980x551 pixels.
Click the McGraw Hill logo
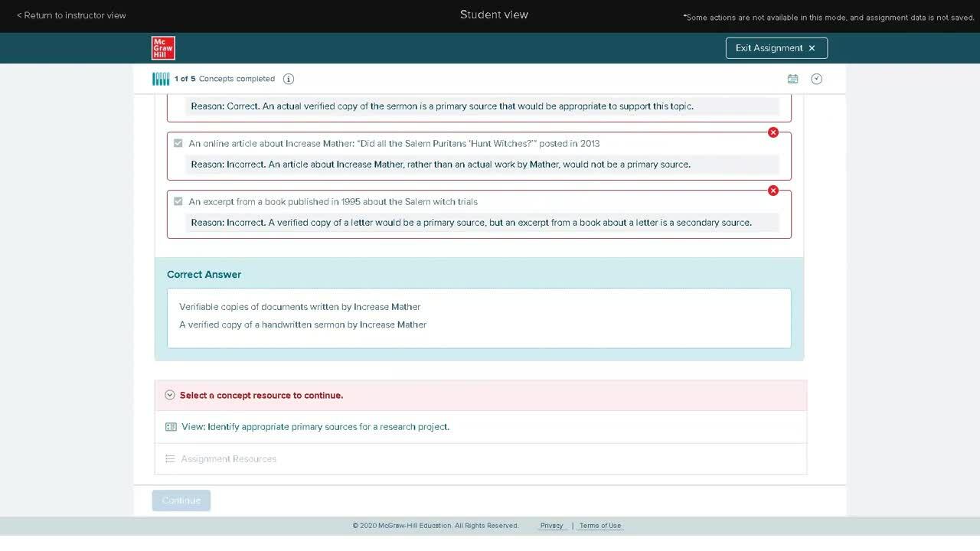pos(163,48)
